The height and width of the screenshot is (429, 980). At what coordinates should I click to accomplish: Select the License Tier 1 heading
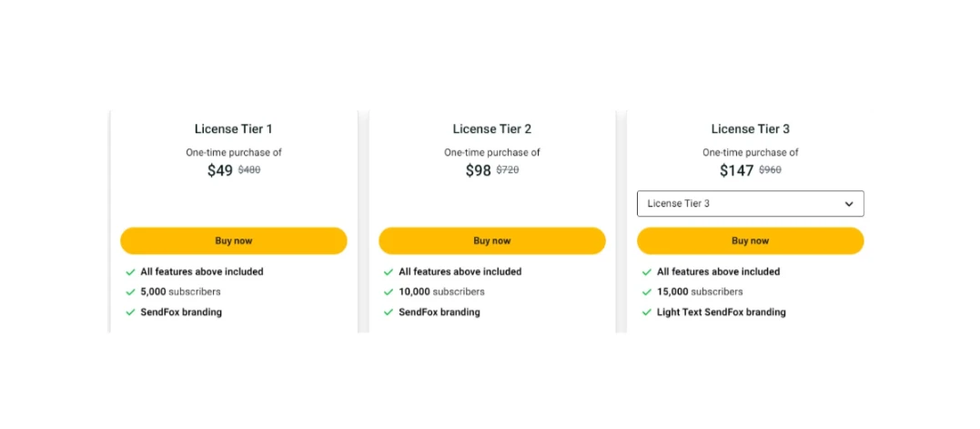click(x=233, y=128)
